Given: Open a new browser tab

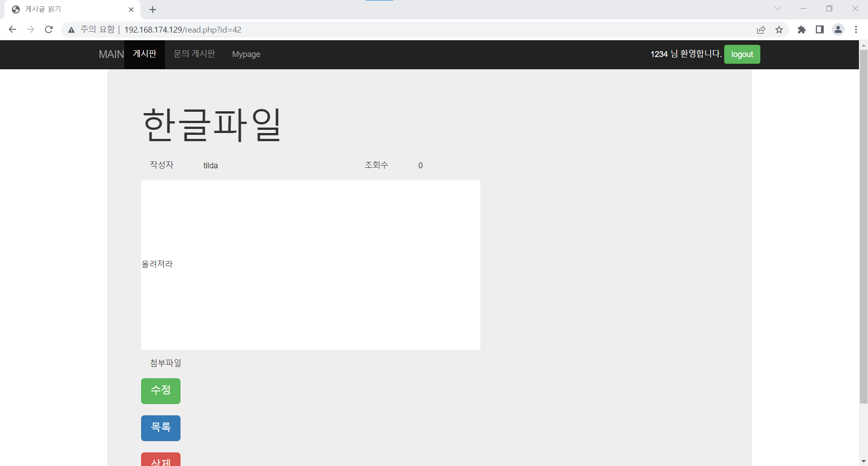Looking at the screenshot, I should [152, 10].
